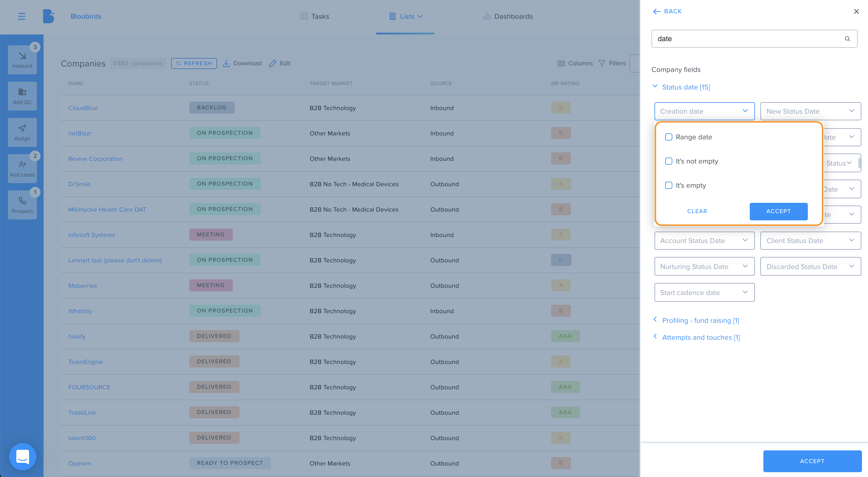Open the Operam company link
Screen dimensions: 868x477
[x=80, y=463]
